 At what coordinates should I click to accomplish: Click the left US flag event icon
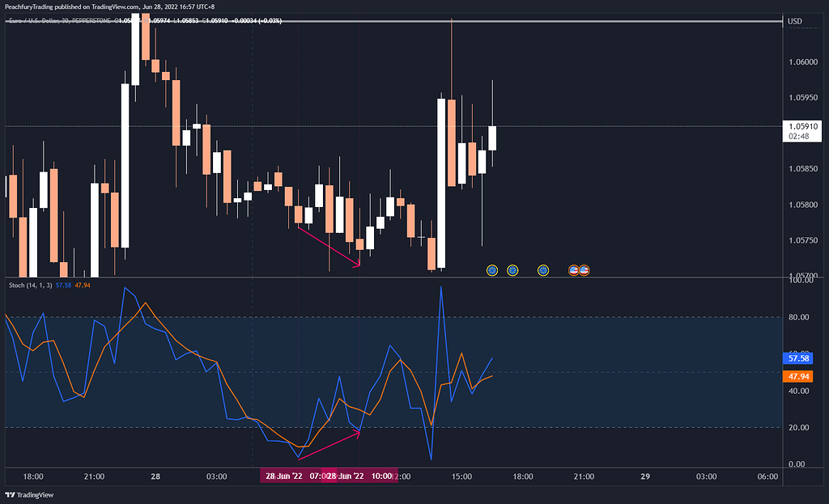click(x=574, y=269)
